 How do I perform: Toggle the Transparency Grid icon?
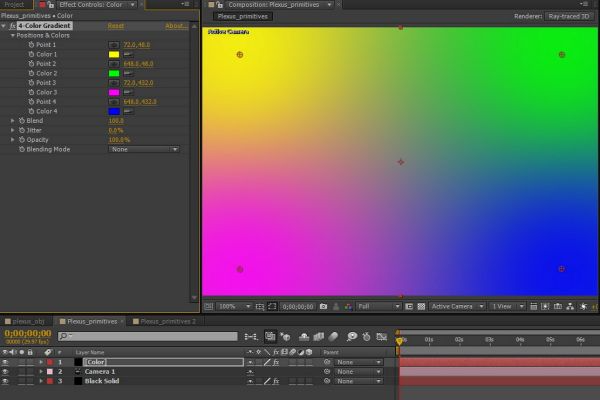click(x=421, y=307)
